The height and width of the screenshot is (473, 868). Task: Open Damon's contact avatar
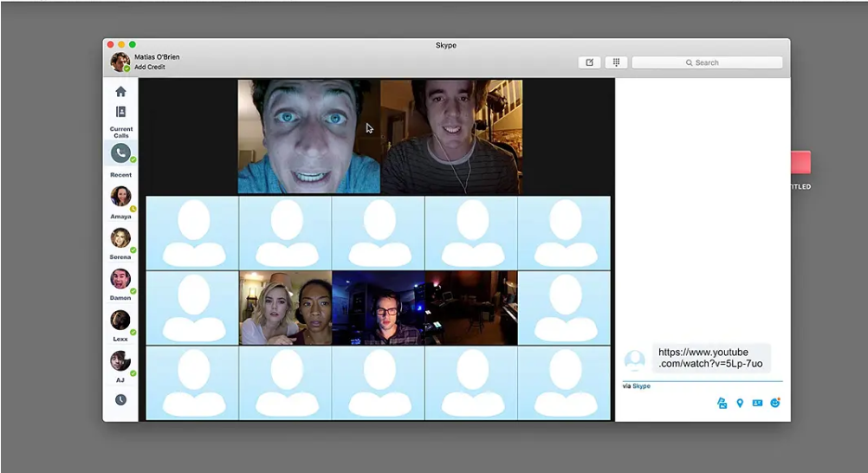[x=120, y=279]
